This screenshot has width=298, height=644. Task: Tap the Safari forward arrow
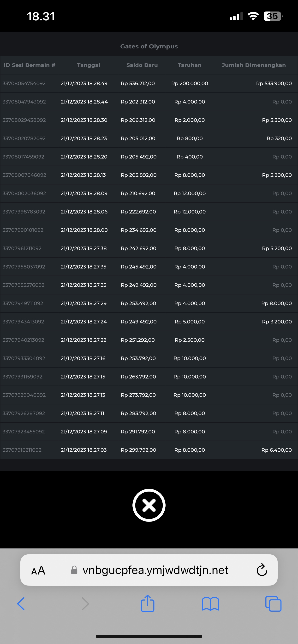(x=85, y=604)
